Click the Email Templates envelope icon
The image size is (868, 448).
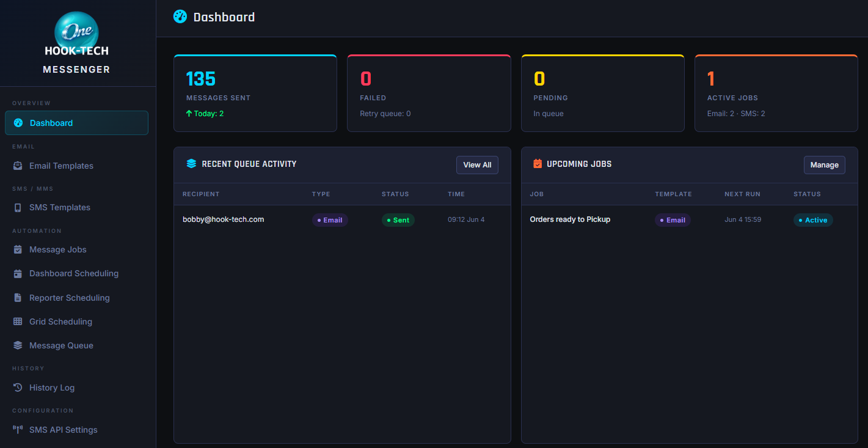pos(18,166)
